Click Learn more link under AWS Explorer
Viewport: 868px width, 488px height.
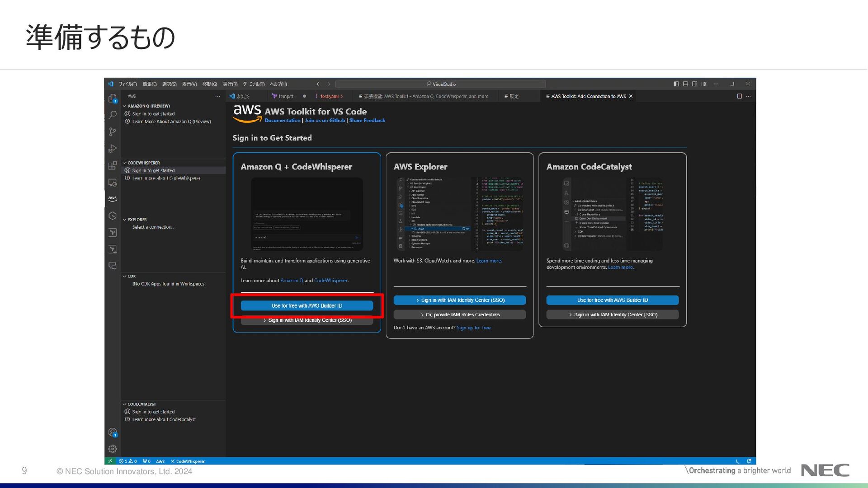coord(489,261)
